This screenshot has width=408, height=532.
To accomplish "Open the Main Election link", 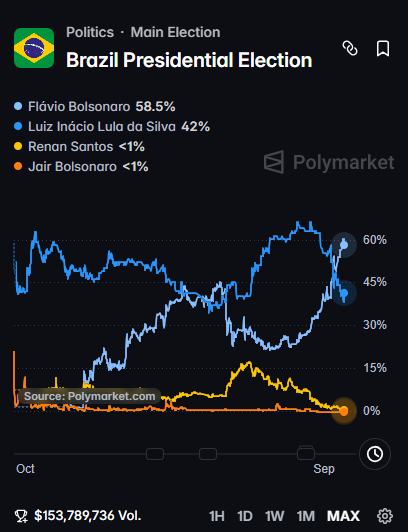I will click(175, 32).
